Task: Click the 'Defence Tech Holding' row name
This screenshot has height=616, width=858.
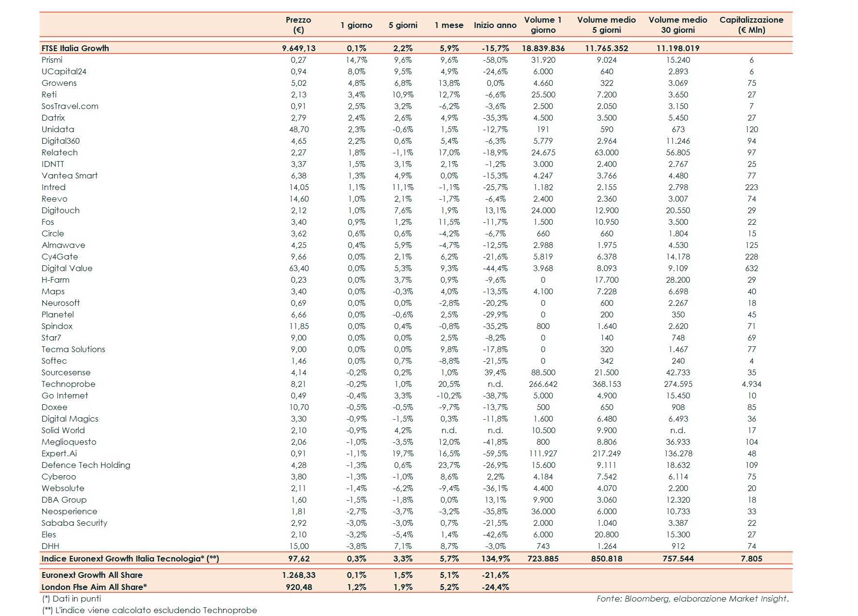Action: click(x=86, y=465)
